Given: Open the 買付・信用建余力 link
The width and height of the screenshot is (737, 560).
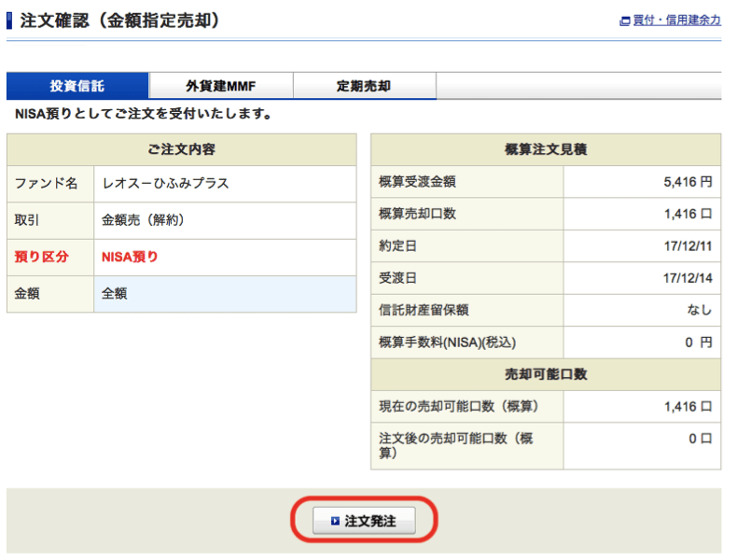Looking at the screenshot, I should pyautogui.click(x=676, y=21).
